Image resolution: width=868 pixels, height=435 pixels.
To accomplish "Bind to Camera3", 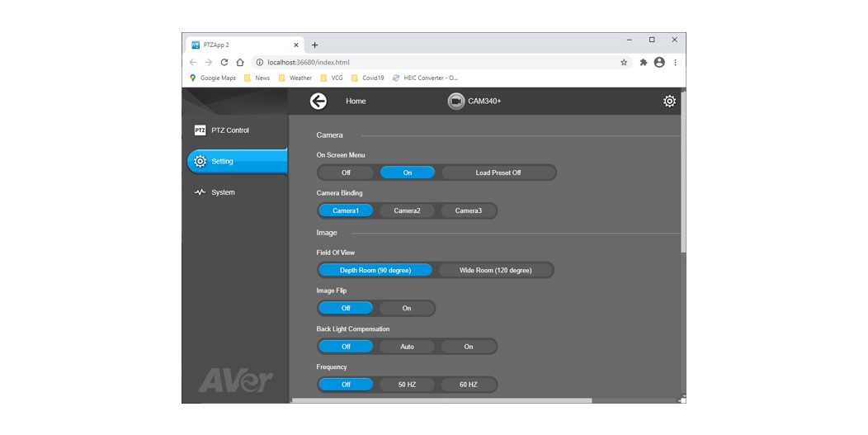I will pos(469,210).
